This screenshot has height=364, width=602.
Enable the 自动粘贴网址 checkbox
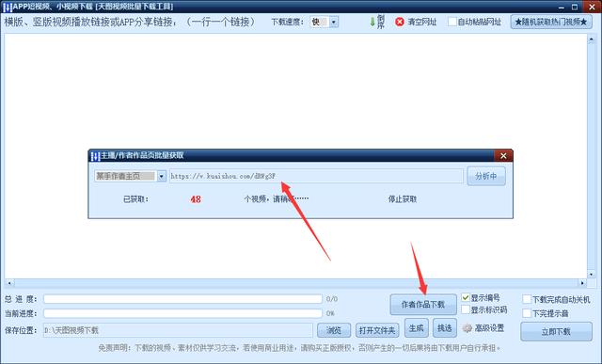(x=452, y=22)
